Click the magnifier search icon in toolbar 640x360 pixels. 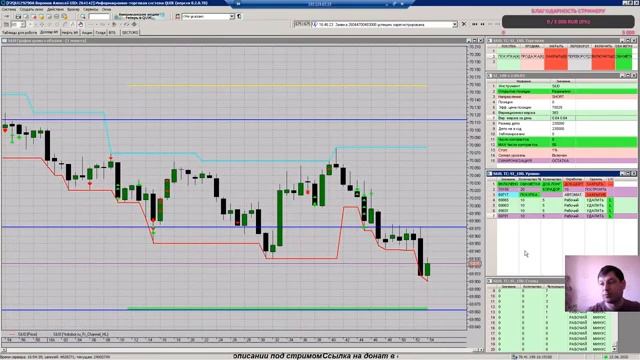pos(83,16)
